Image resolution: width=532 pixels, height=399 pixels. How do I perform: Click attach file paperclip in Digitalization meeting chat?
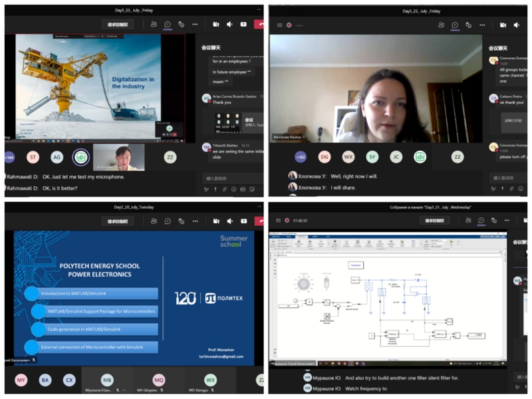click(225, 190)
